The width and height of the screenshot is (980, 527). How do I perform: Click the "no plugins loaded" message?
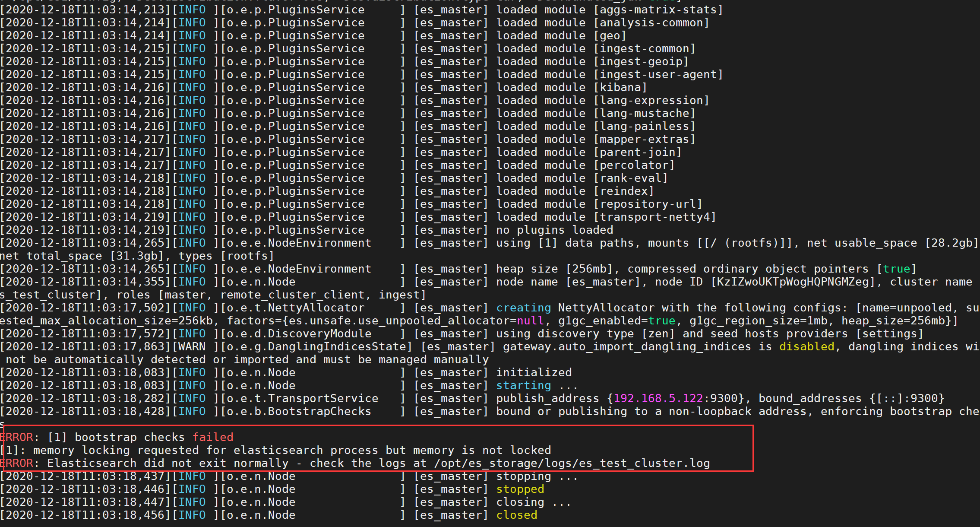(x=555, y=230)
